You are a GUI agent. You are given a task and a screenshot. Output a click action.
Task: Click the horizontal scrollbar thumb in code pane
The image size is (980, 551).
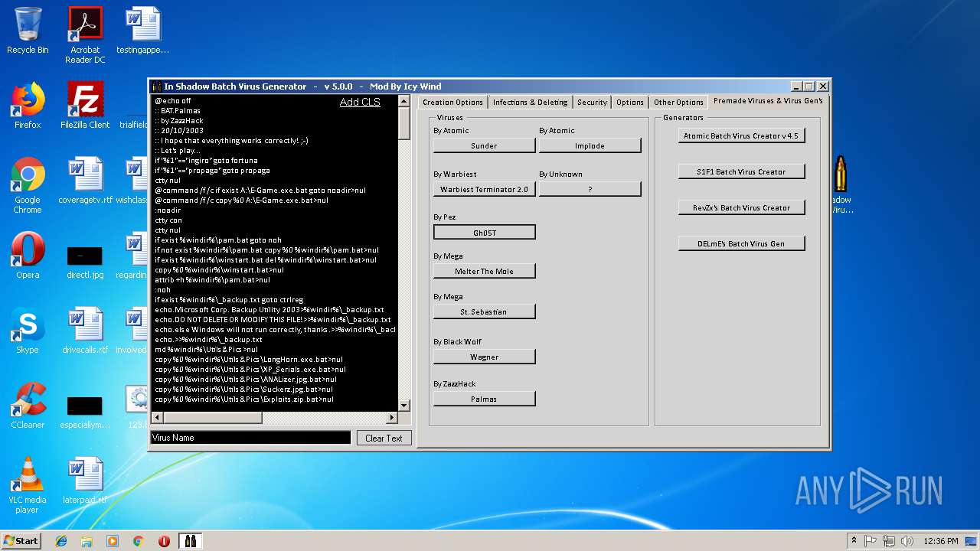213,418
